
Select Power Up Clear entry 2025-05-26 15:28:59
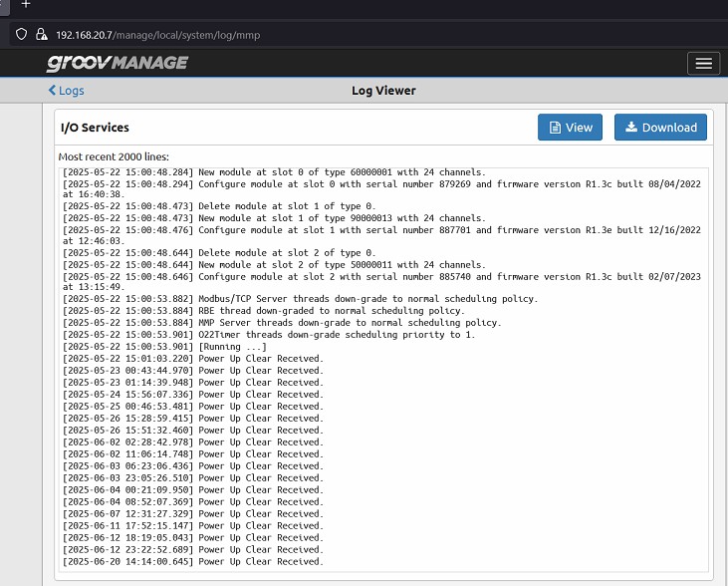(x=192, y=419)
